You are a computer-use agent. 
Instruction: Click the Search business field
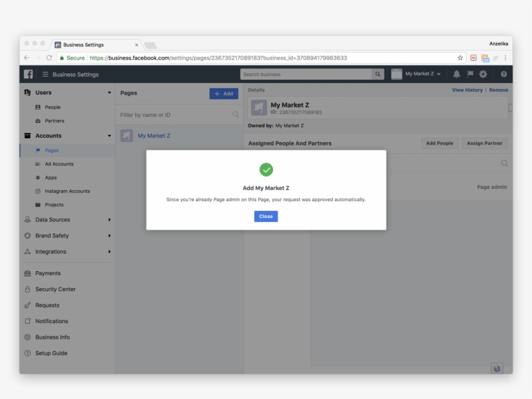pyautogui.click(x=306, y=74)
